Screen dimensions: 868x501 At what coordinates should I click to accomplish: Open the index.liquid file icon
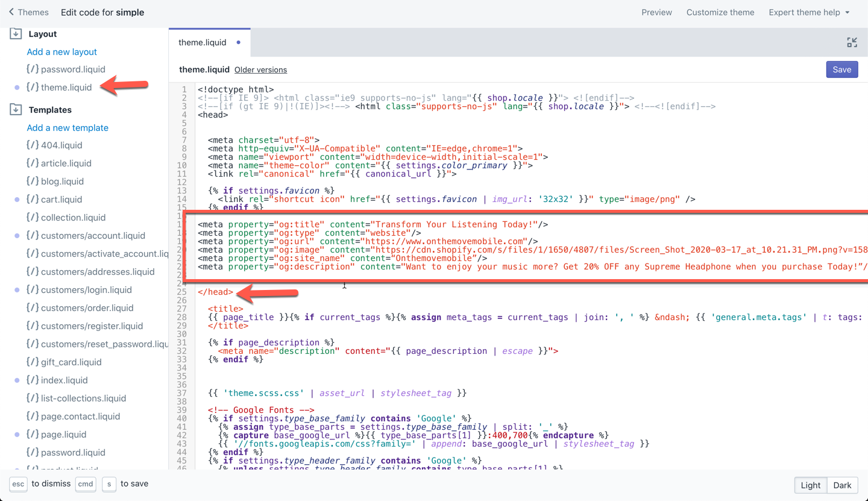[x=34, y=380]
